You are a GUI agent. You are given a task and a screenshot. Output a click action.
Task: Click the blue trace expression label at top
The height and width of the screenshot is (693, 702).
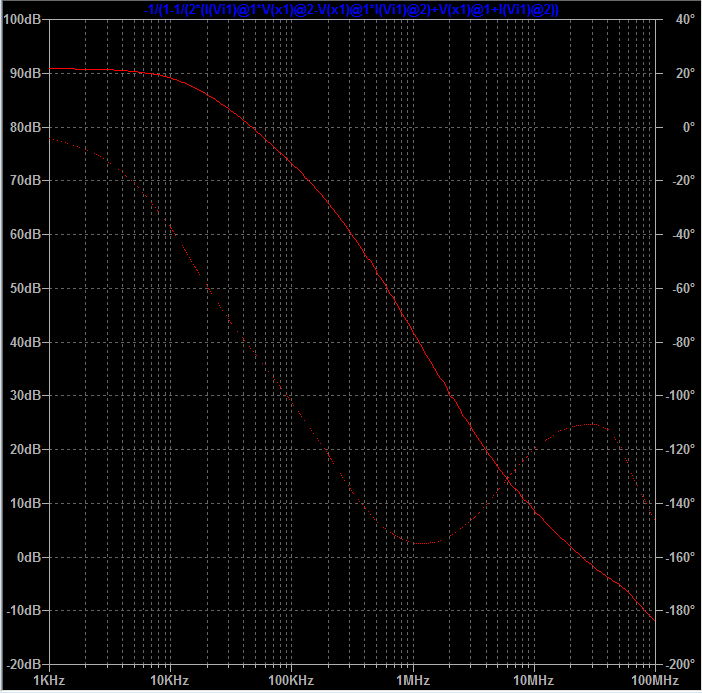pyautogui.click(x=351, y=9)
